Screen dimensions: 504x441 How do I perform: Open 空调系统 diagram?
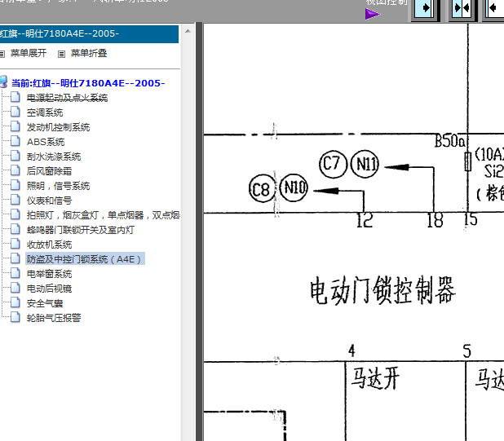click(x=45, y=112)
